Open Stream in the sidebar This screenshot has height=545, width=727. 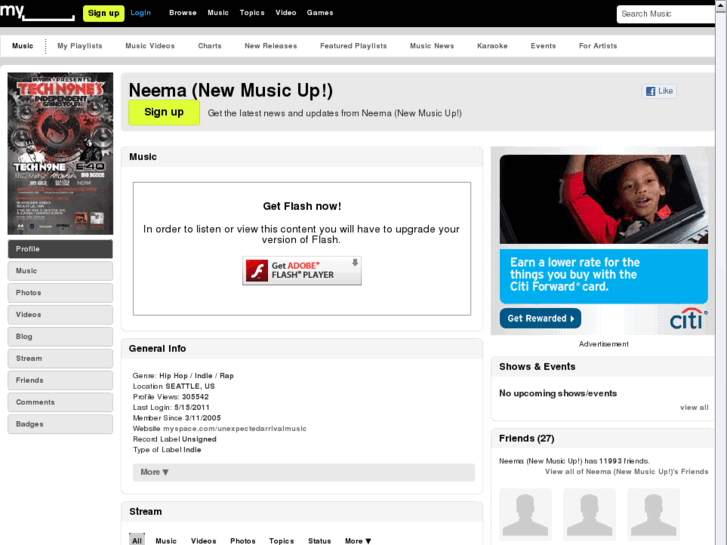60,359
